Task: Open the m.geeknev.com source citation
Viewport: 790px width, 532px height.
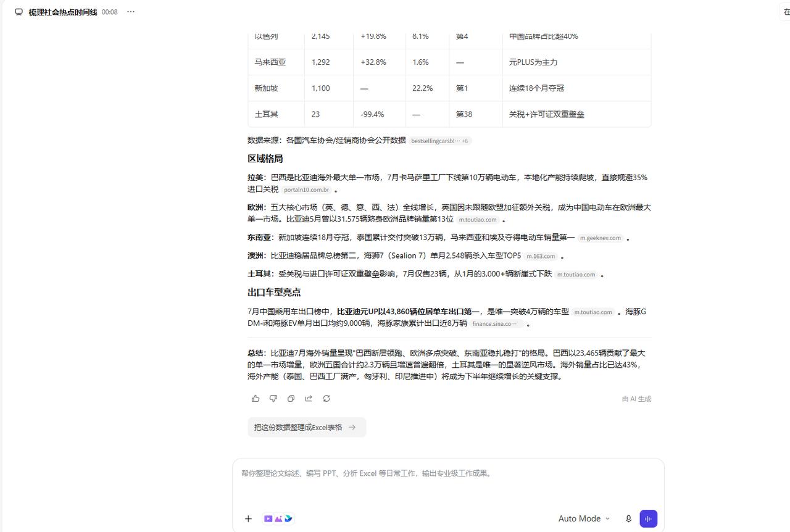Action: coord(601,238)
